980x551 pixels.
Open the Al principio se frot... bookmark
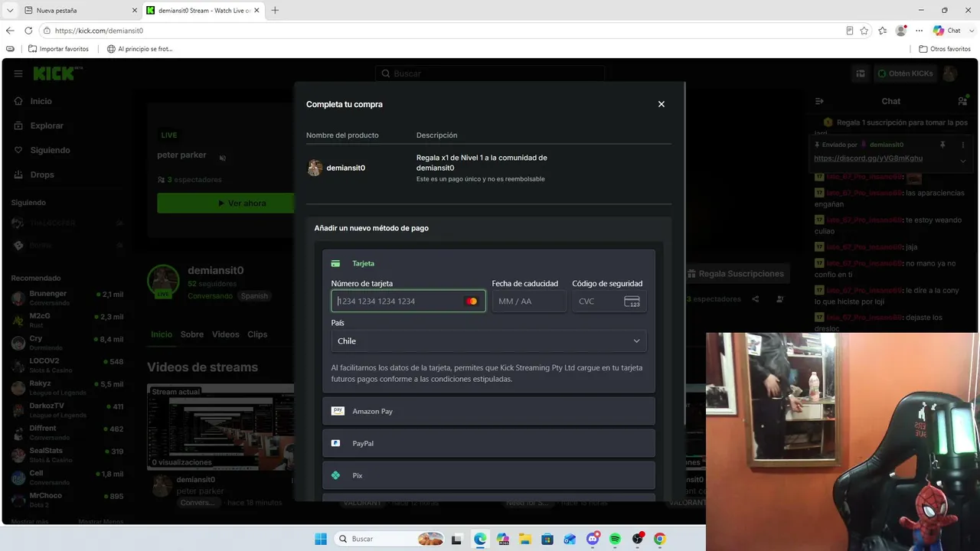click(140, 49)
